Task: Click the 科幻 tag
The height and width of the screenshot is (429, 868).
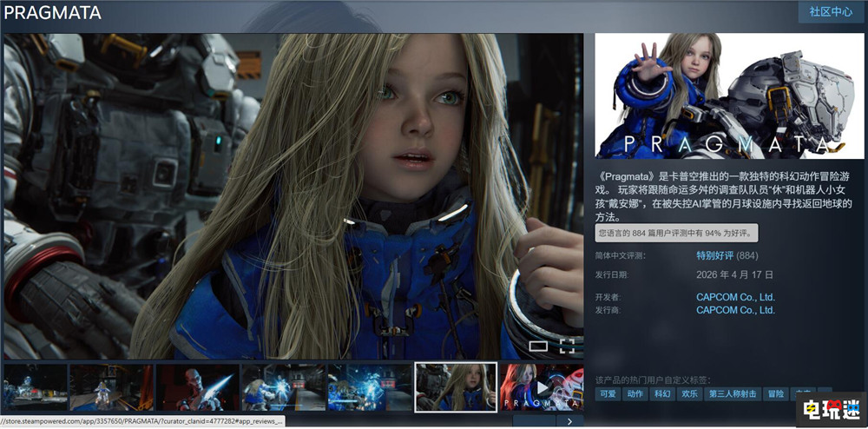Action: (x=663, y=394)
